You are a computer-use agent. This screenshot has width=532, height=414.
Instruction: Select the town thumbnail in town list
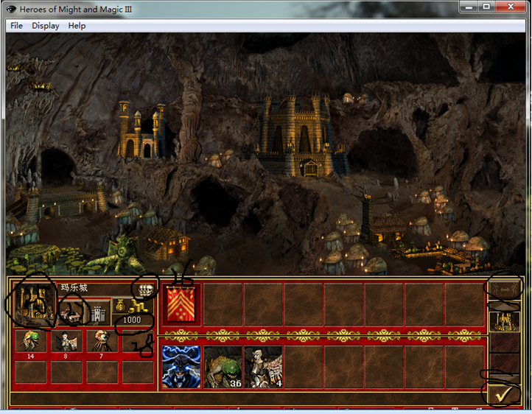[505, 321]
